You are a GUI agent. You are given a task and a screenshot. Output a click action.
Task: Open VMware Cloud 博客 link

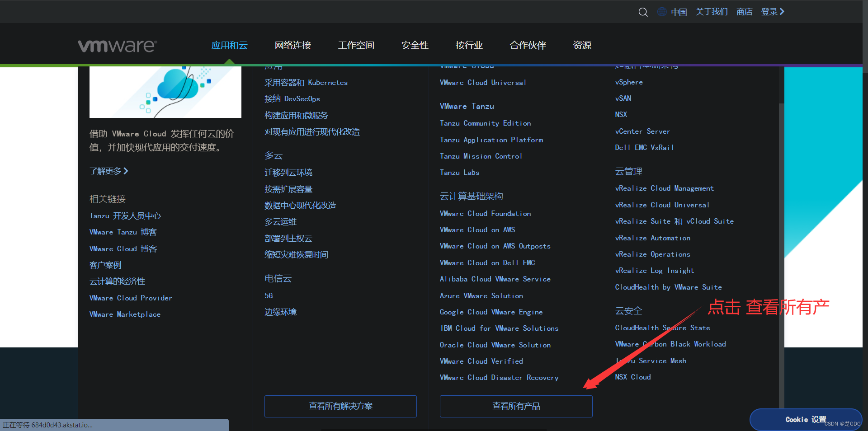click(123, 249)
